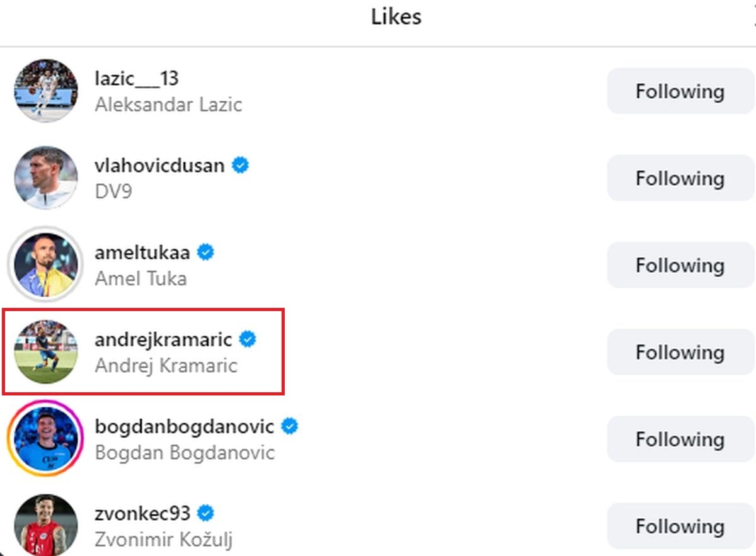
Task: Click verified badge next to zvonkec93
Action: (205, 513)
